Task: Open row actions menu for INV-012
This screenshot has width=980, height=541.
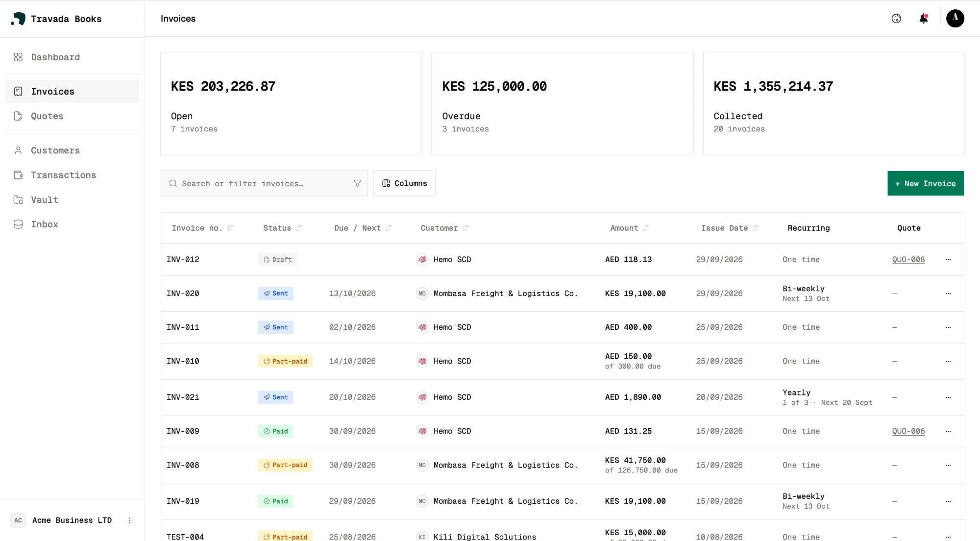Action: pos(948,260)
